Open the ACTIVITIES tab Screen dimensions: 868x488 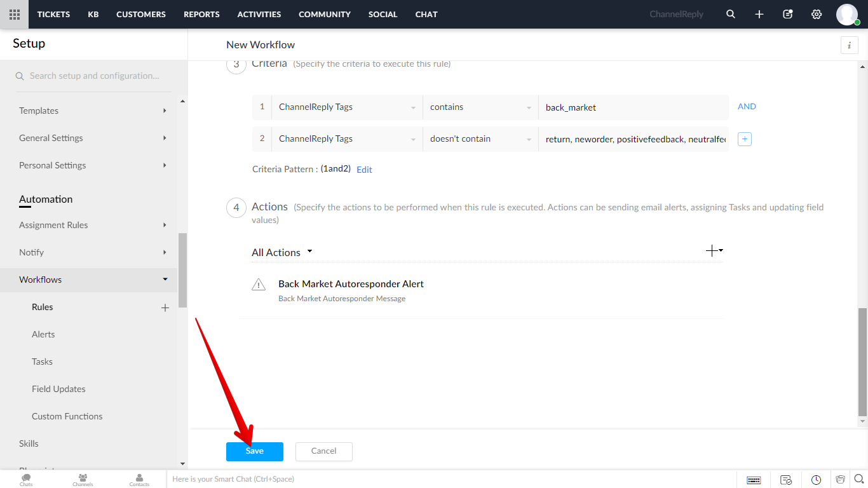259,14
